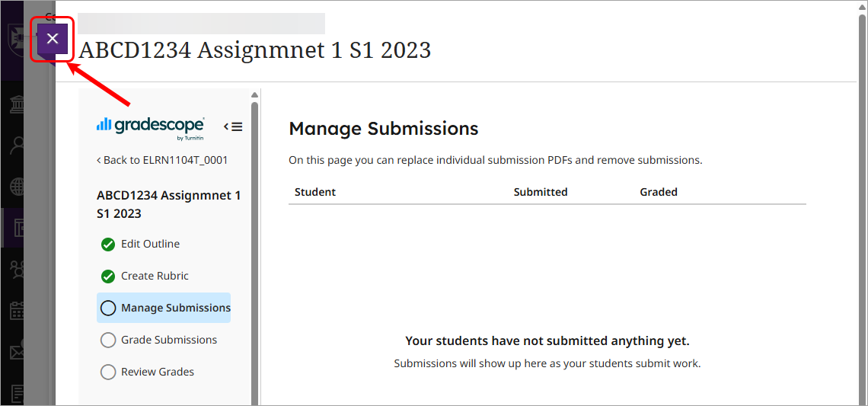Close the assignment panel with the X

click(x=53, y=39)
